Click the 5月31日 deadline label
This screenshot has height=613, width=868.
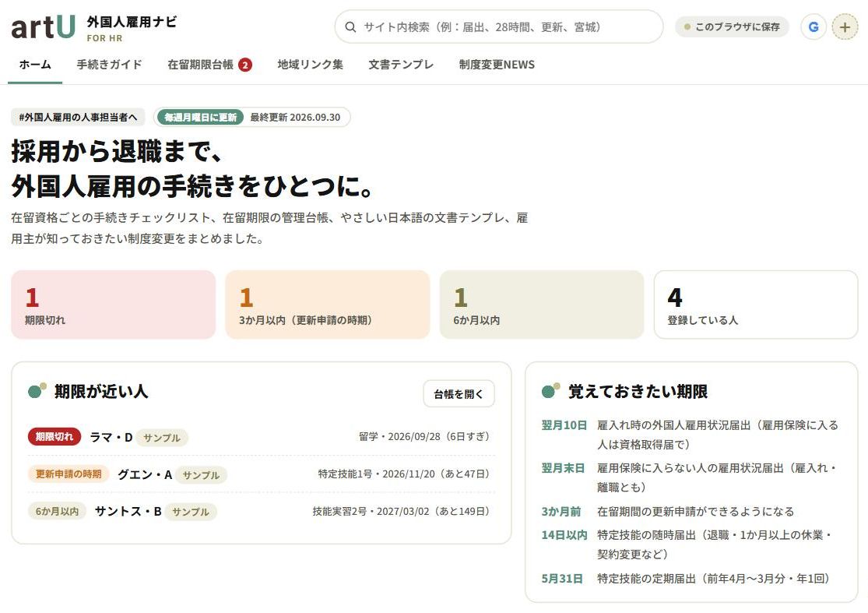(562, 578)
